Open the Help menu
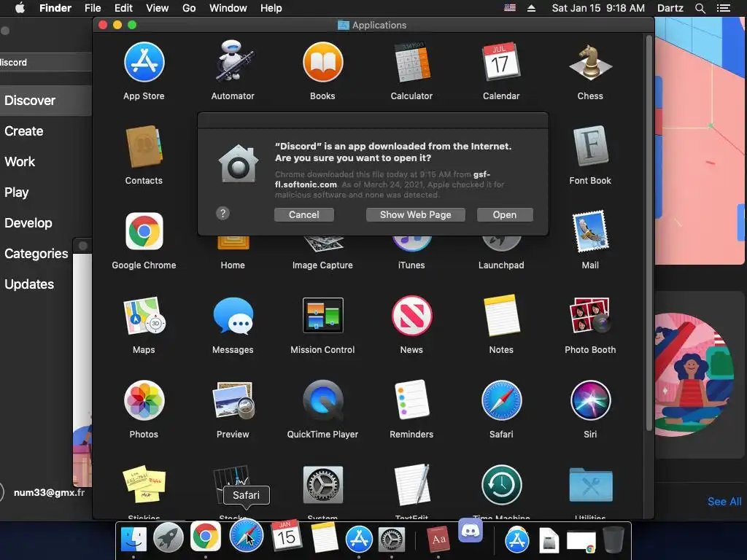The height and width of the screenshot is (560, 747). click(271, 8)
